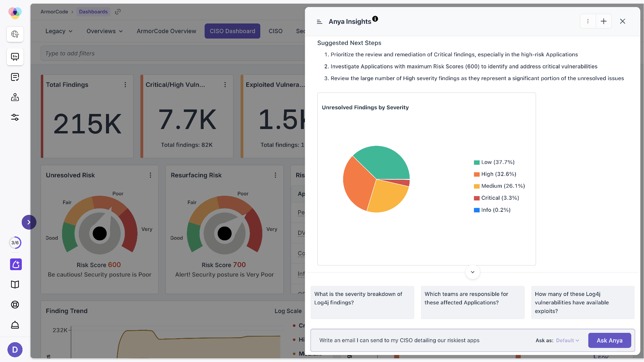The image size is (644, 362).
Task: Click the 7.7K critical/high value
Action: tap(187, 120)
